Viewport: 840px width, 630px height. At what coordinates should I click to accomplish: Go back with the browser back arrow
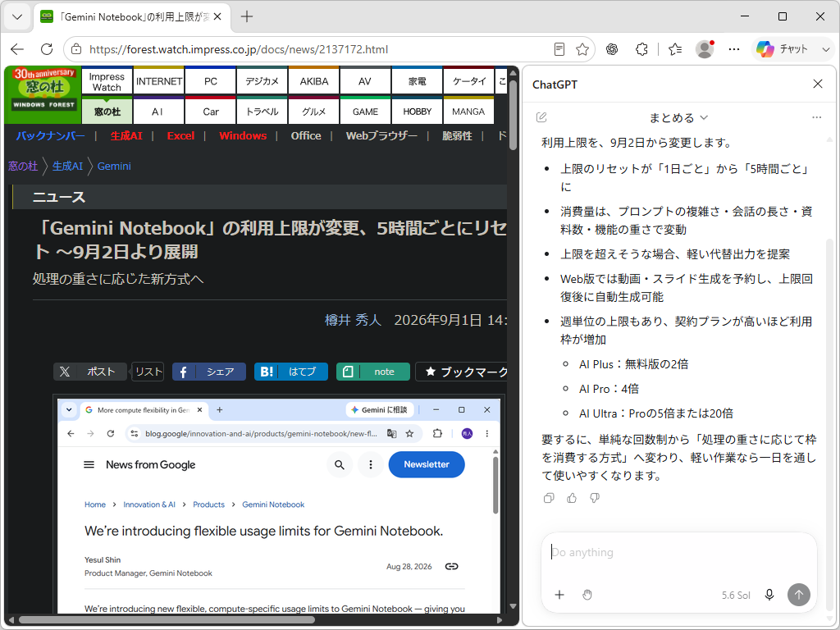click(17, 49)
